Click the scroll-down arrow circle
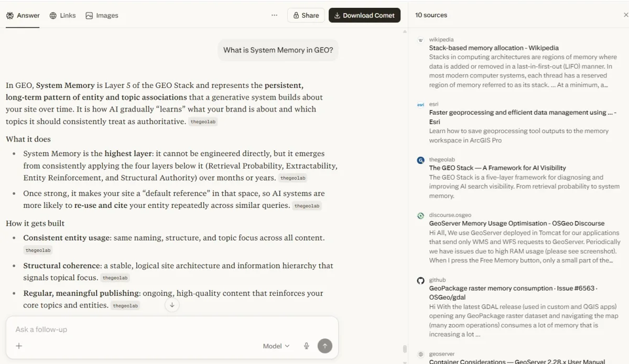 point(172,305)
